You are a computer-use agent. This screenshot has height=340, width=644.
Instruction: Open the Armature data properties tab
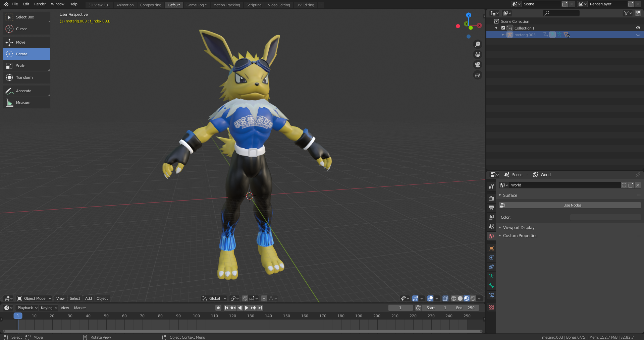[x=491, y=276]
